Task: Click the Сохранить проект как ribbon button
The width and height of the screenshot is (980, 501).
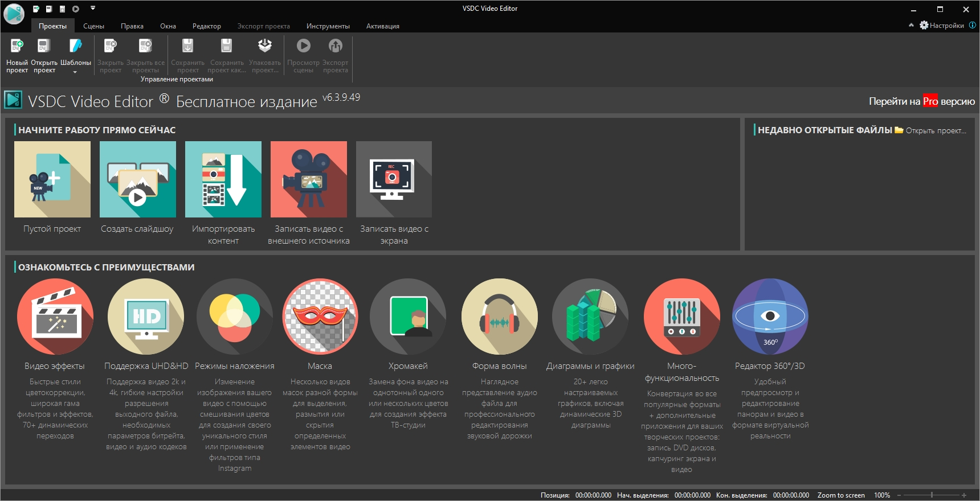Action: pos(227,55)
